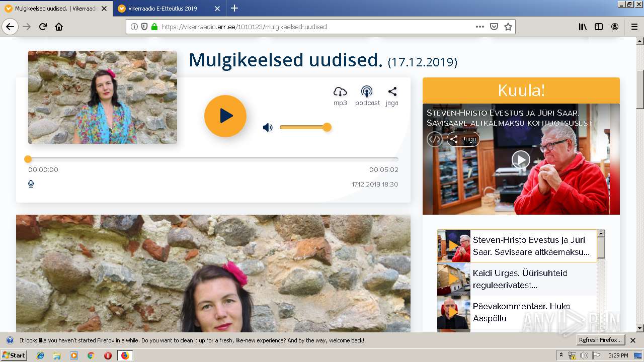Click the page scrollbar down arrow
The image size is (644, 362).
640,328
